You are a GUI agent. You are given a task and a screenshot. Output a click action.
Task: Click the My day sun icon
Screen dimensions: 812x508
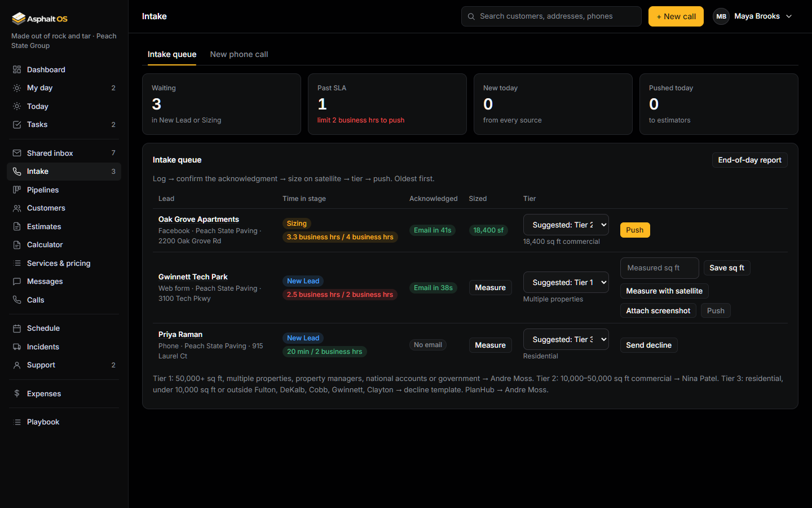[17, 88]
